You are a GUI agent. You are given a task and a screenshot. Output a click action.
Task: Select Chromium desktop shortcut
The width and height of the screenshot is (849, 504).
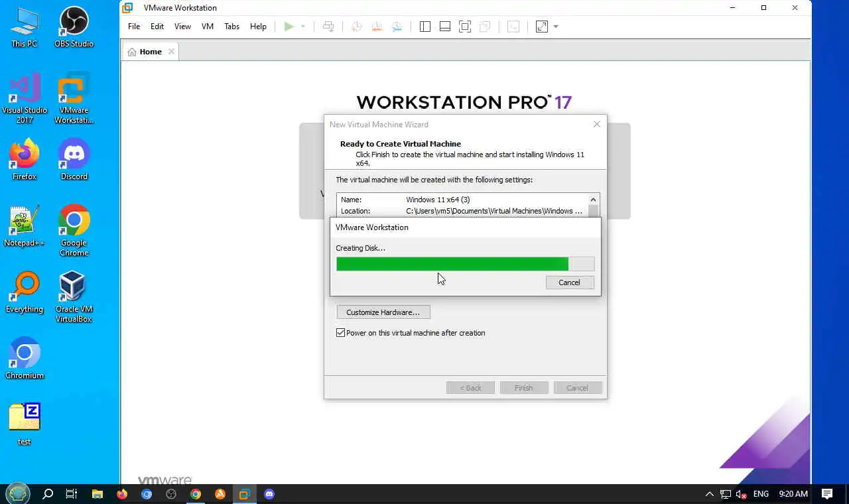[25, 359]
